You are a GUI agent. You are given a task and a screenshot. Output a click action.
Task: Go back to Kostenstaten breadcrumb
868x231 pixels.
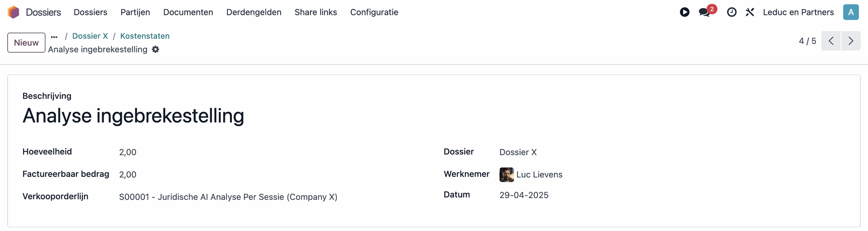point(145,36)
